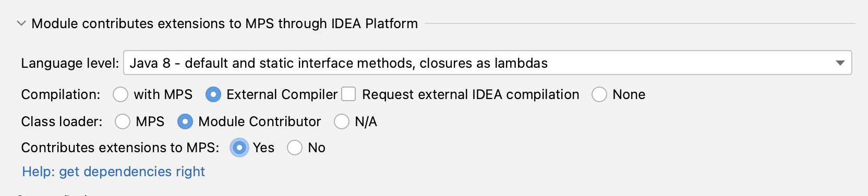Click the 'Compilation:' label
Screen dimensions: 868x196
coord(61,94)
